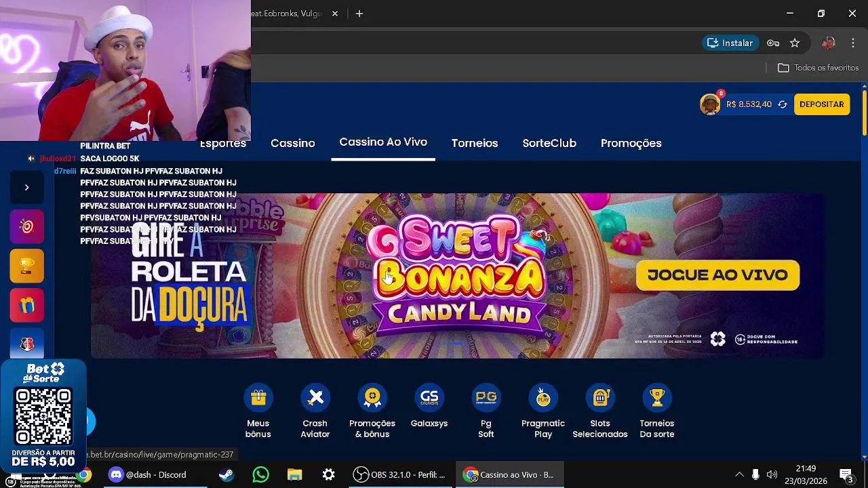Open the Promoções & bônus medal icon
The image size is (868, 488).
[x=372, y=397]
